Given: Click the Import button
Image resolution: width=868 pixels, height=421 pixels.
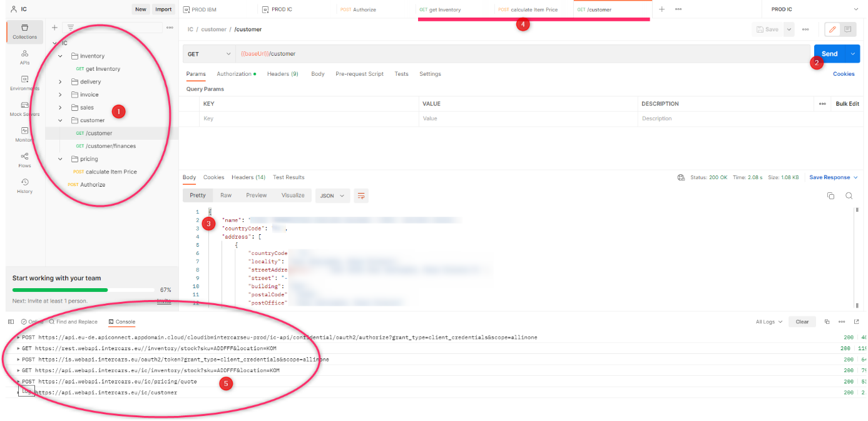Looking at the screenshot, I should click(163, 9).
